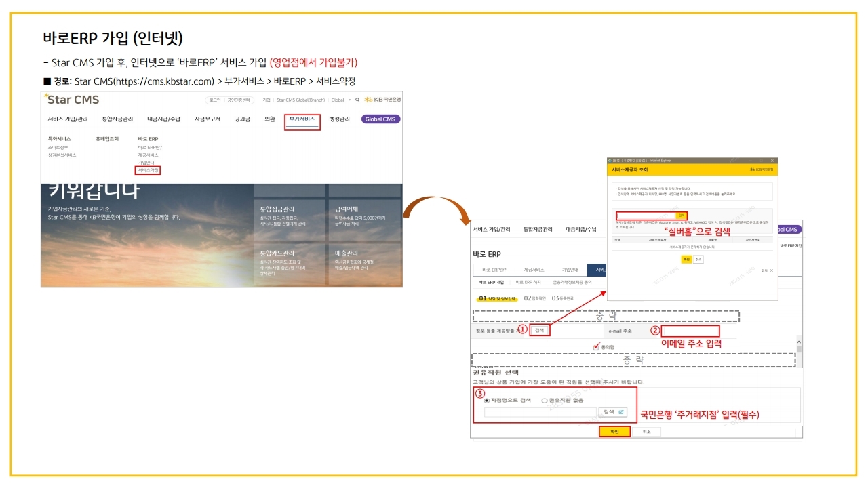The image size is (868, 488).
Task: Click 검색 button with popup icon
Action: [x=613, y=412]
